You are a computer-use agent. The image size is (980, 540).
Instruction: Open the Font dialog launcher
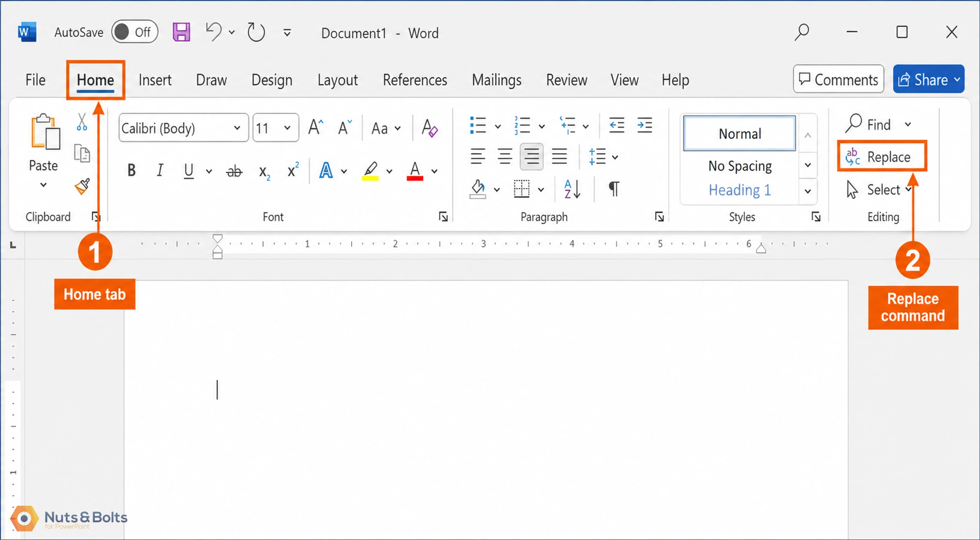click(443, 217)
